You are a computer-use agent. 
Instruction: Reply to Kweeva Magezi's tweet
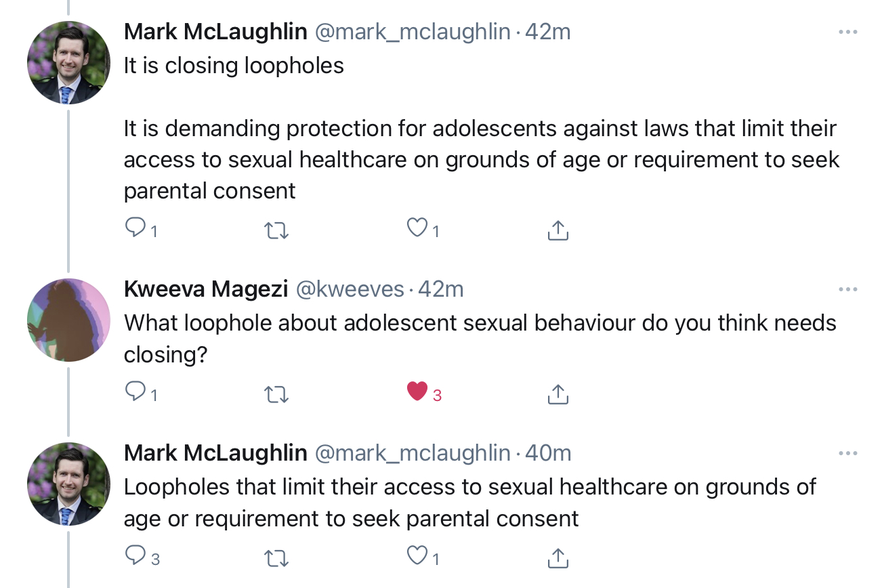click(136, 392)
